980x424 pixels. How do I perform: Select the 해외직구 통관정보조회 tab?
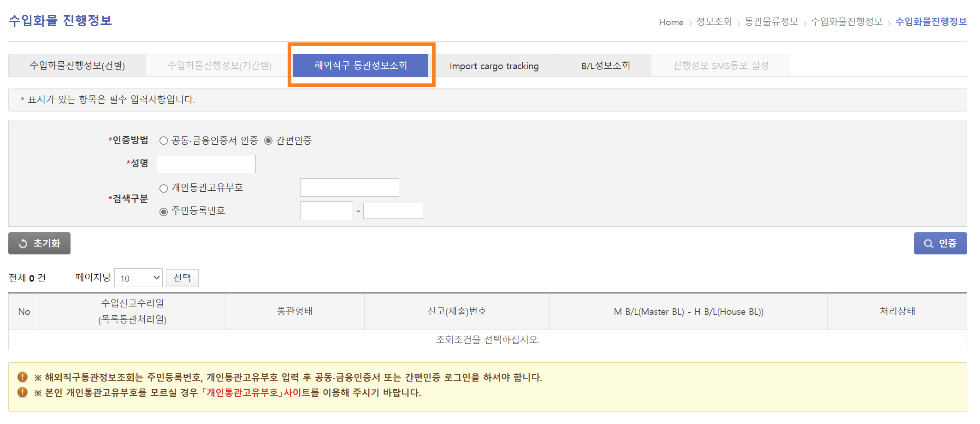point(360,65)
